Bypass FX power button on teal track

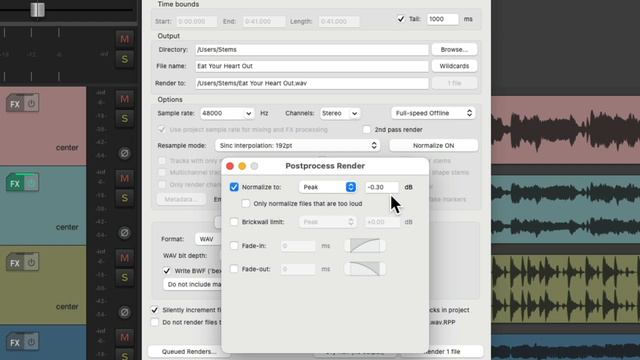(x=31, y=183)
